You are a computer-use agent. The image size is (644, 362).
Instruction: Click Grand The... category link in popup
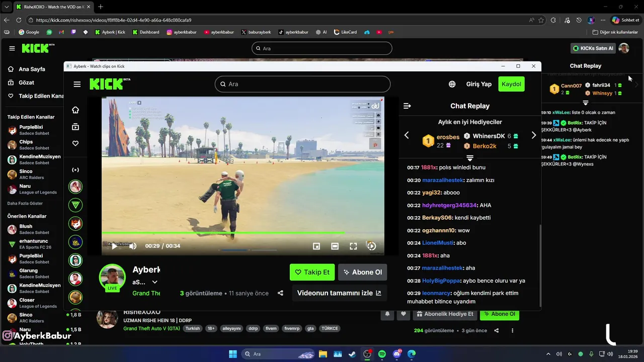pyautogui.click(x=146, y=293)
